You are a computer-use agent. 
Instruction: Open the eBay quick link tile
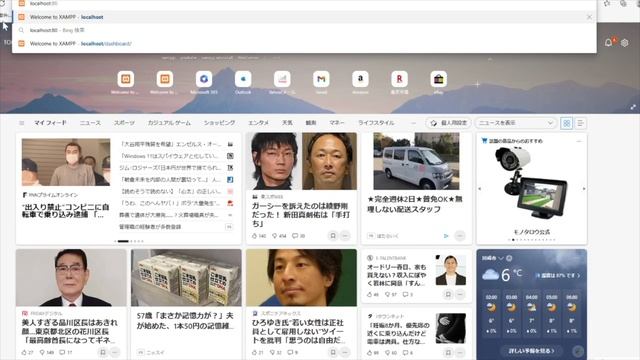click(439, 79)
